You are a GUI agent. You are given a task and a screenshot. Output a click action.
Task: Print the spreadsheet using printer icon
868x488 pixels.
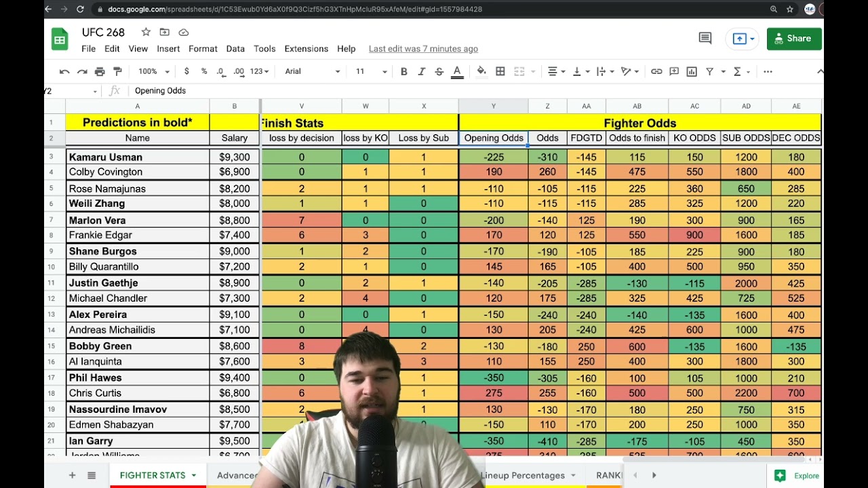tap(100, 71)
